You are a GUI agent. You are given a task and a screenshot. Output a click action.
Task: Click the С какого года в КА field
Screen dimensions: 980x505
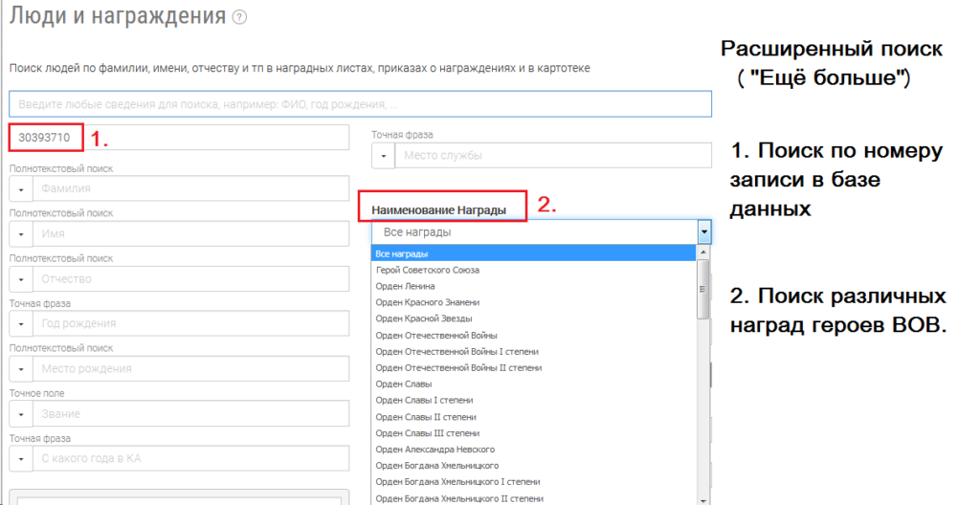pyautogui.click(x=189, y=459)
